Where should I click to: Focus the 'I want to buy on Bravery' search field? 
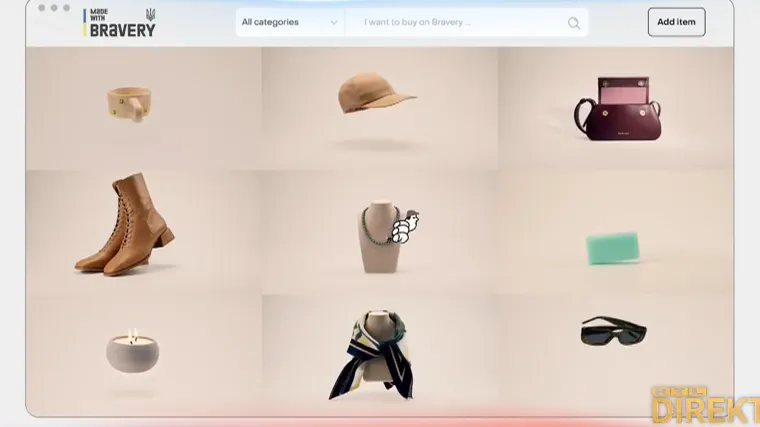(456, 22)
